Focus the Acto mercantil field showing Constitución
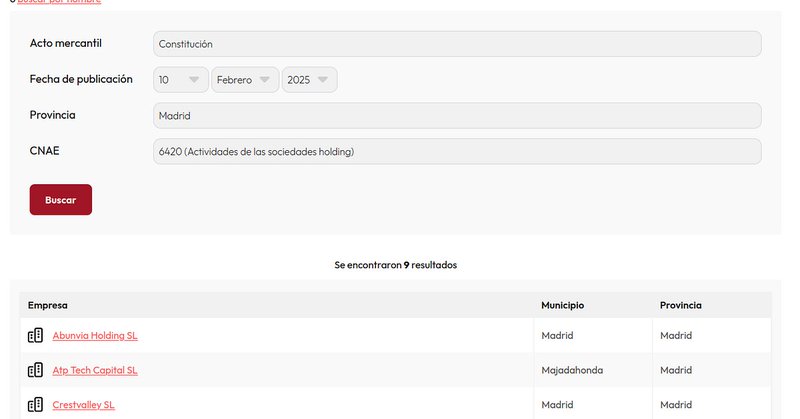Viewport: 800px width, 419px height. [457, 44]
